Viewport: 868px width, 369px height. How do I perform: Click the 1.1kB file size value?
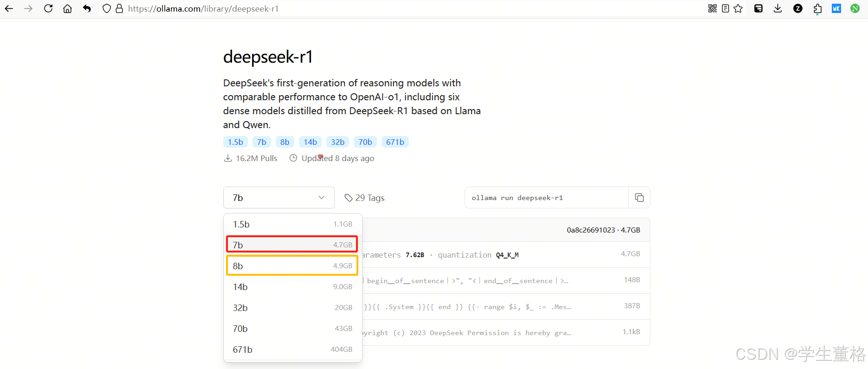point(631,332)
